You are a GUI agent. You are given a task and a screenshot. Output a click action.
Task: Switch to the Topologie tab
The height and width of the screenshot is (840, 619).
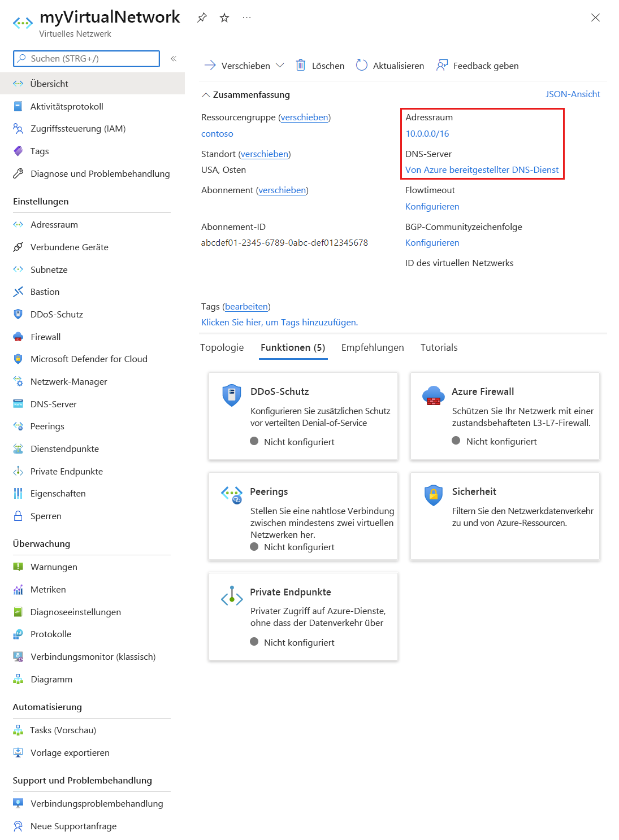point(222,347)
